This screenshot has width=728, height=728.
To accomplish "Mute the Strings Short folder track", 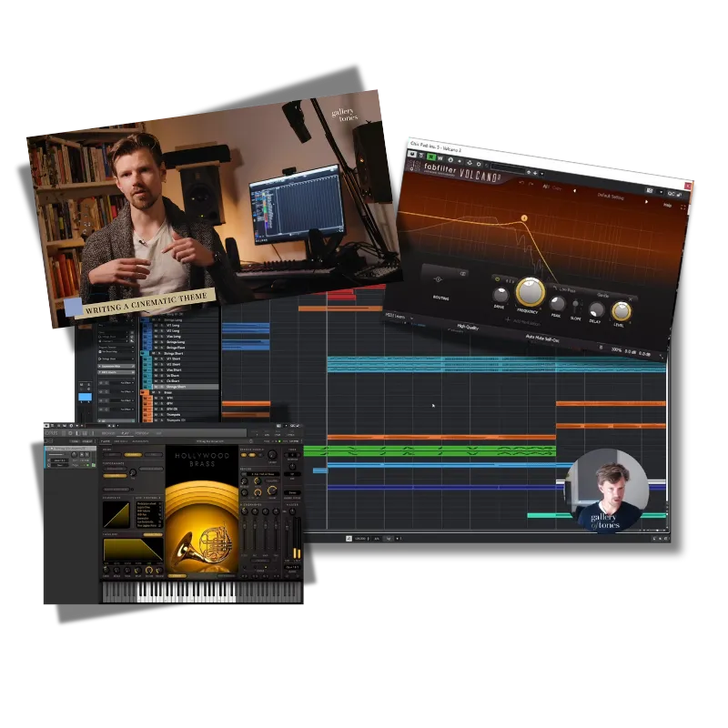I will [x=153, y=353].
